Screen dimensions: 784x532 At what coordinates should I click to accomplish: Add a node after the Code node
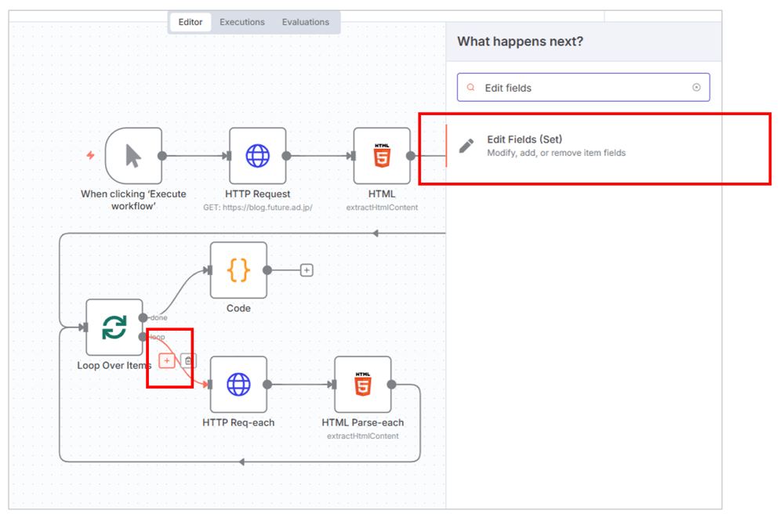coord(307,270)
